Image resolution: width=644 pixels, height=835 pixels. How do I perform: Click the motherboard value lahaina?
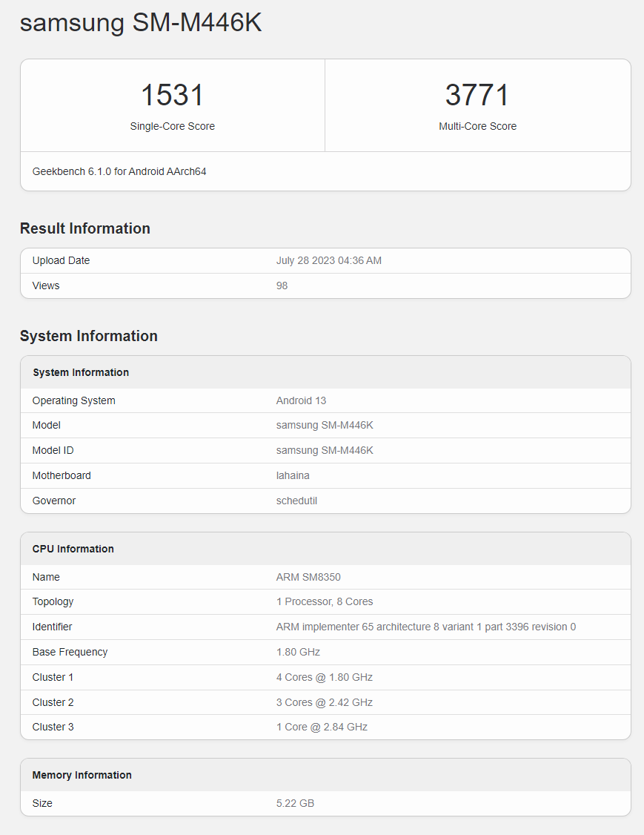tap(294, 475)
